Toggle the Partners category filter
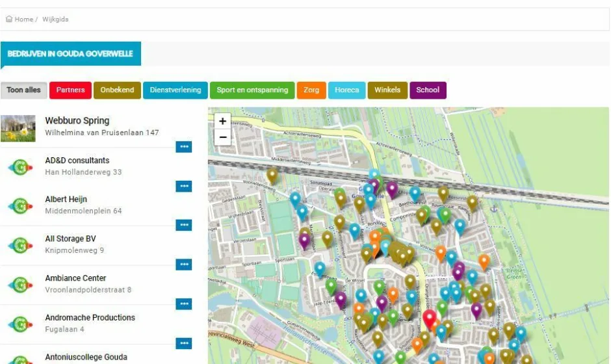Image resolution: width=611 pixels, height=364 pixels. [70, 90]
